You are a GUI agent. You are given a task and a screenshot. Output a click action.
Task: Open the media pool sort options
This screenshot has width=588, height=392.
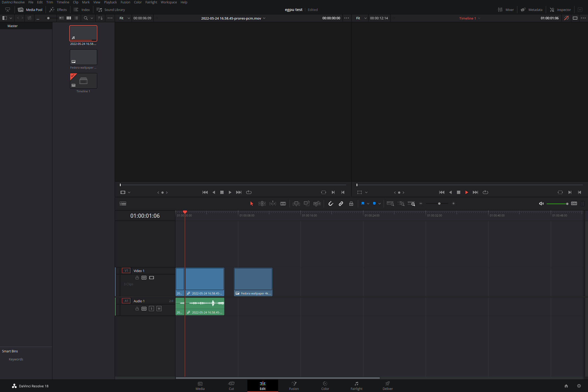100,18
